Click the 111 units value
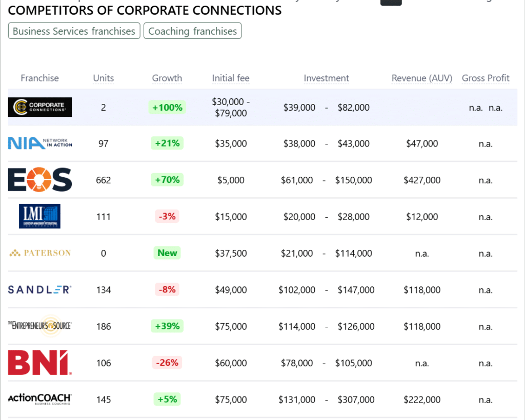 click(x=104, y=217)
